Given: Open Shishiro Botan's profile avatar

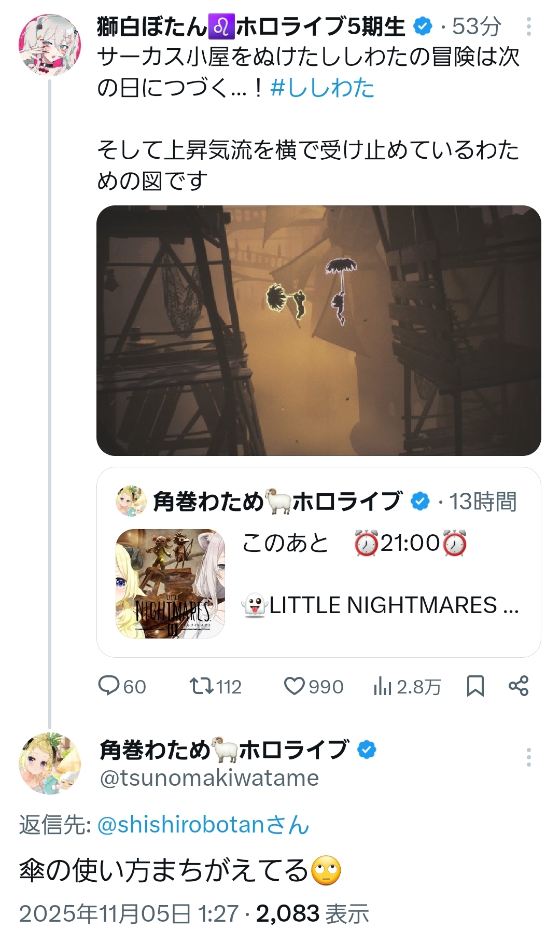Looking at the screenshot, I should (50, 45).
